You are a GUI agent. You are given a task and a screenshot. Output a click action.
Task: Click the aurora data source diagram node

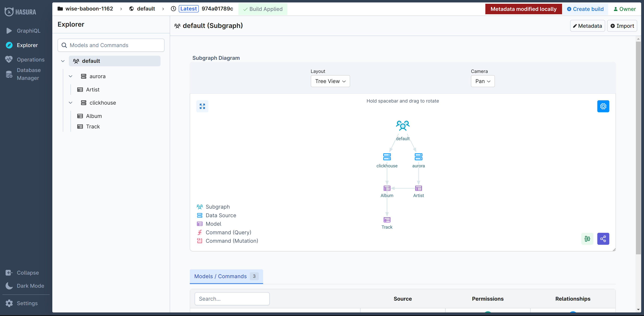[418, 157]
